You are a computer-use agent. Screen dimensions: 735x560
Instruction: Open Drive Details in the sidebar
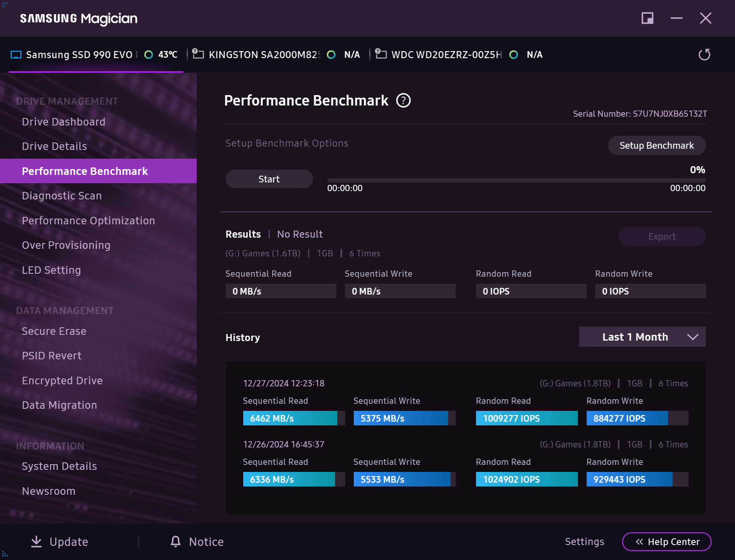coord(54,146)
